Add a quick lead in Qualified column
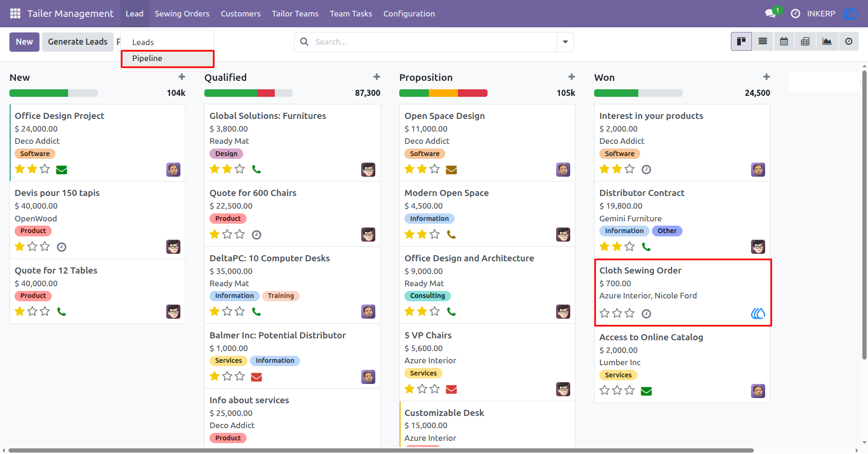 377,77
